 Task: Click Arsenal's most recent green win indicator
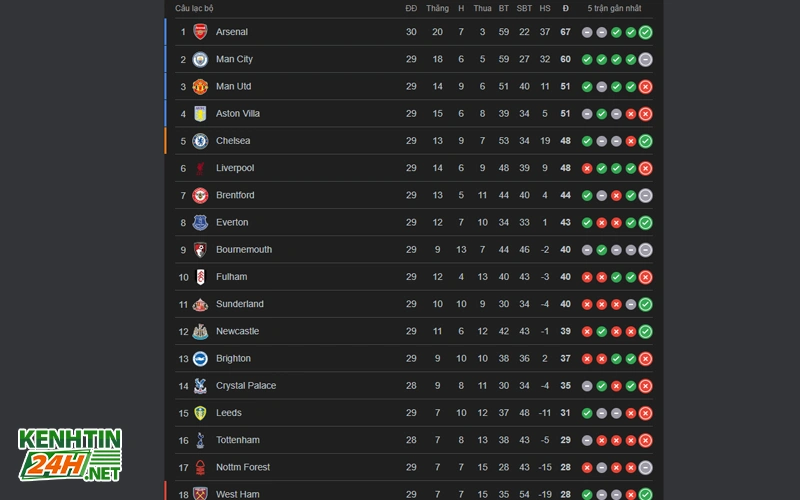pyautogui.click(x=646, y=32)
